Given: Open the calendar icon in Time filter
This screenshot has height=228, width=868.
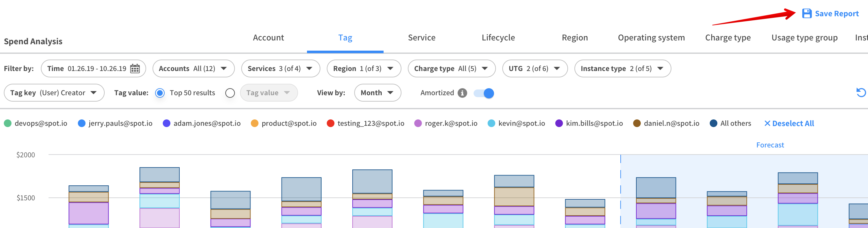Looking at the screenshot, I should (135, 68).
